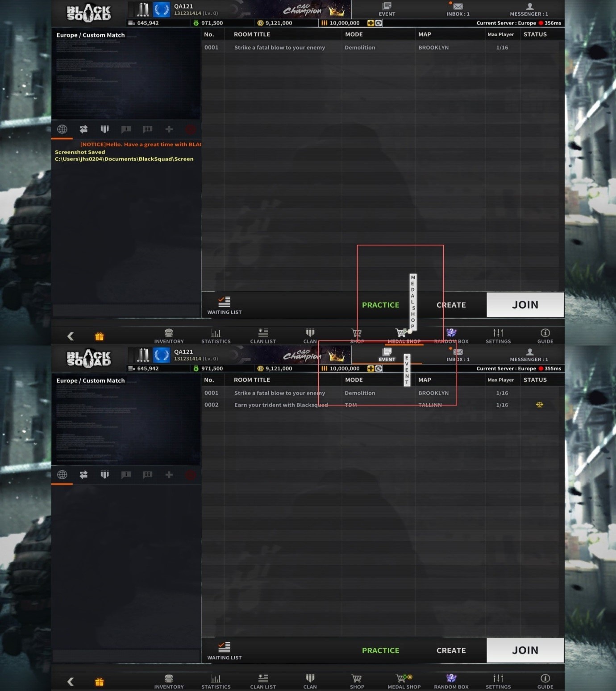Viewport: 616px width, 691px height.
Task: Open the orange gift box in upper screen
Action: 99,336
